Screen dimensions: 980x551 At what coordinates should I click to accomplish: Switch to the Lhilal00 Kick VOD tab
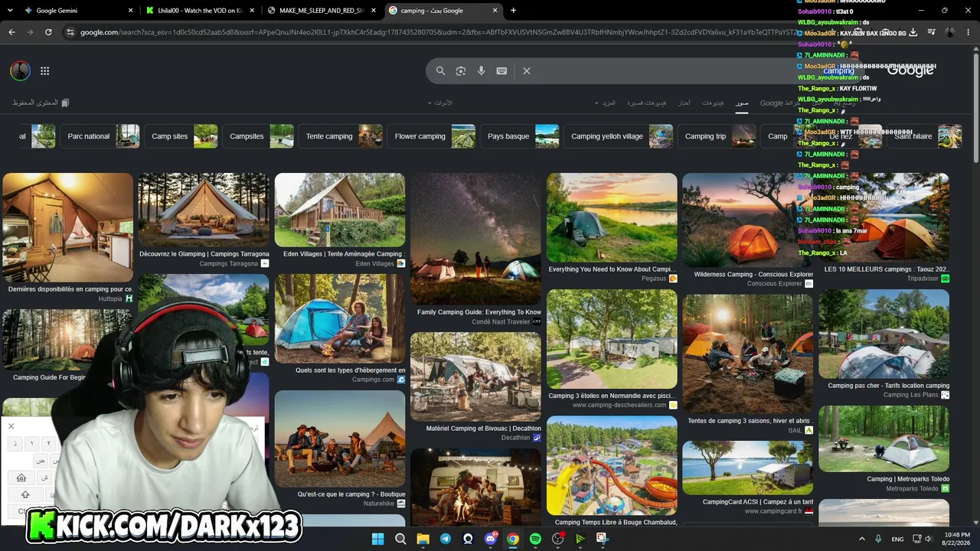(201, 11)
